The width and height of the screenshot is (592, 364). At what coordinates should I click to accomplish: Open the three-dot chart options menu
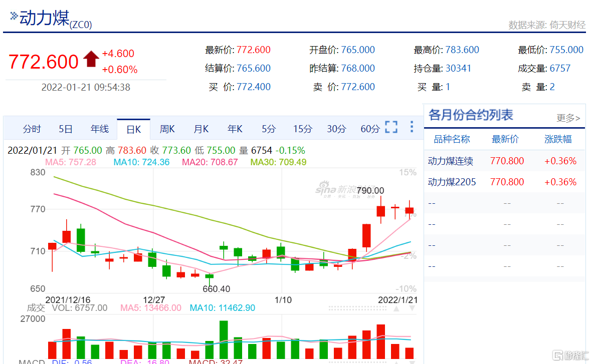[x=412, y=127]
